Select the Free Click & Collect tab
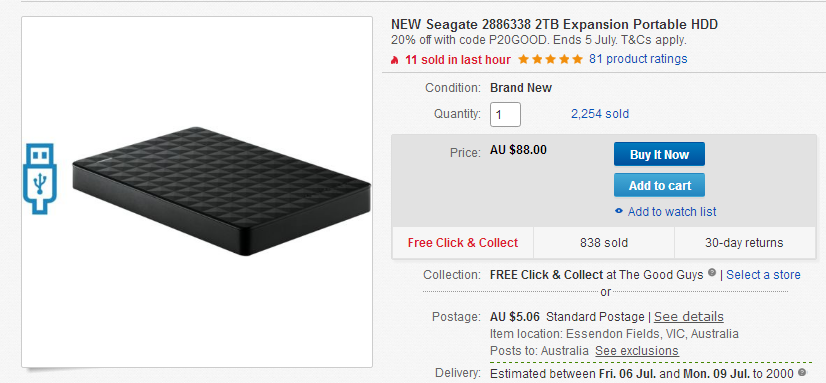The height and width of the screenshot is (383, 826). pos(463,243)
